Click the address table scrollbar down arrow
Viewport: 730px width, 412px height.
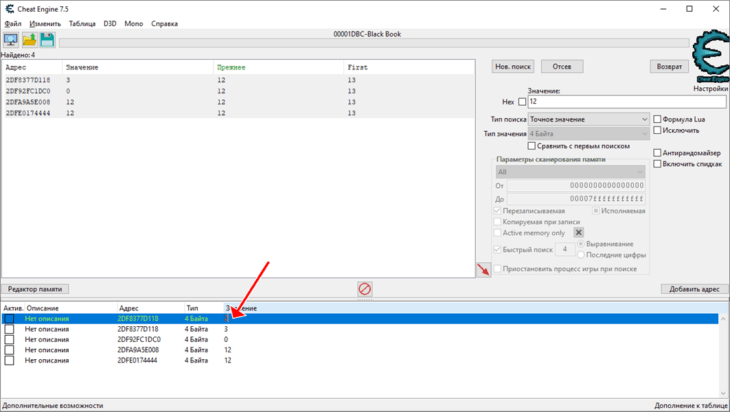coord(723,392)
